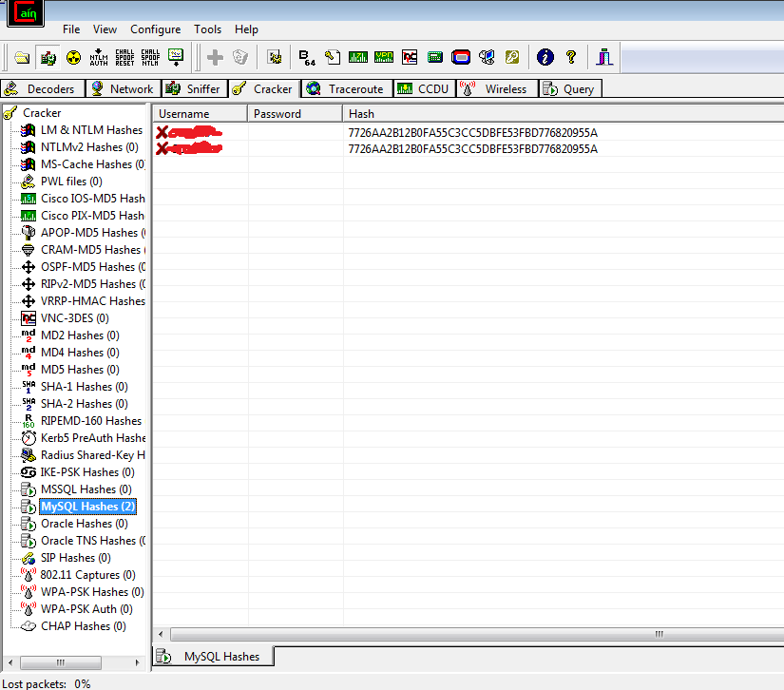Screen dimensions: 784x690
Task: Click the MySQL Hashes bottom tab
Action: [x=213, y=657]
